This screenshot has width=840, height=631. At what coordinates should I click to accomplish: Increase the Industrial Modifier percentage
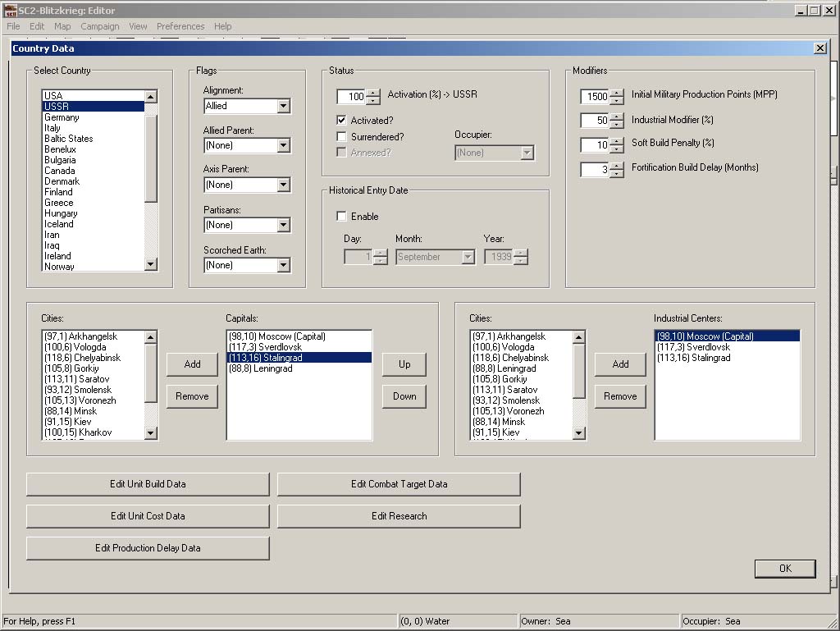point(616,117)
